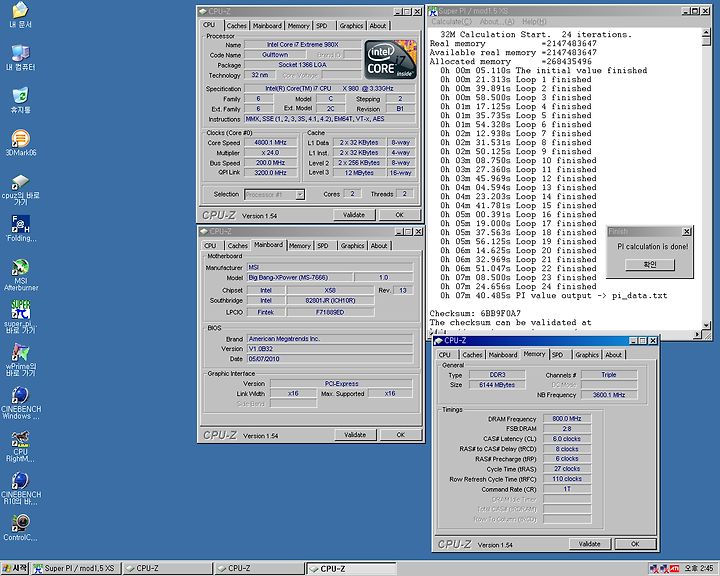Click the CAS# Latency 6.0 clocks value
This screenshot has width=720, height=576.
[x=567, y=439]
